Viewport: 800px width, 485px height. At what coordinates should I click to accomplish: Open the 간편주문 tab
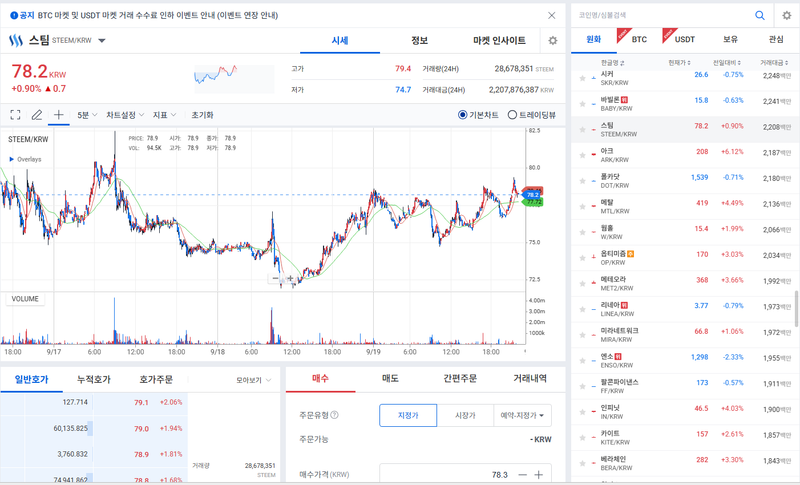pos(460,378)
